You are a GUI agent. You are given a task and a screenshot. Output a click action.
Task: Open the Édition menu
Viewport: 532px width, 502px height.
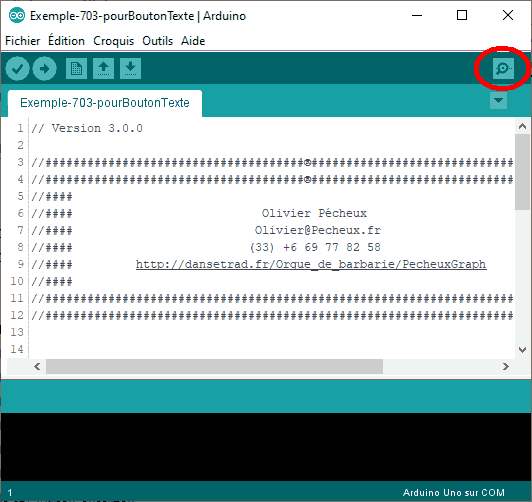pos(66,41)
